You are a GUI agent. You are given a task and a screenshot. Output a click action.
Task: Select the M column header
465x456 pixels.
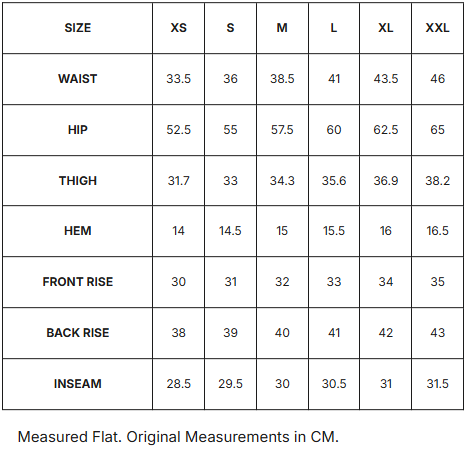tap(282, 28)
